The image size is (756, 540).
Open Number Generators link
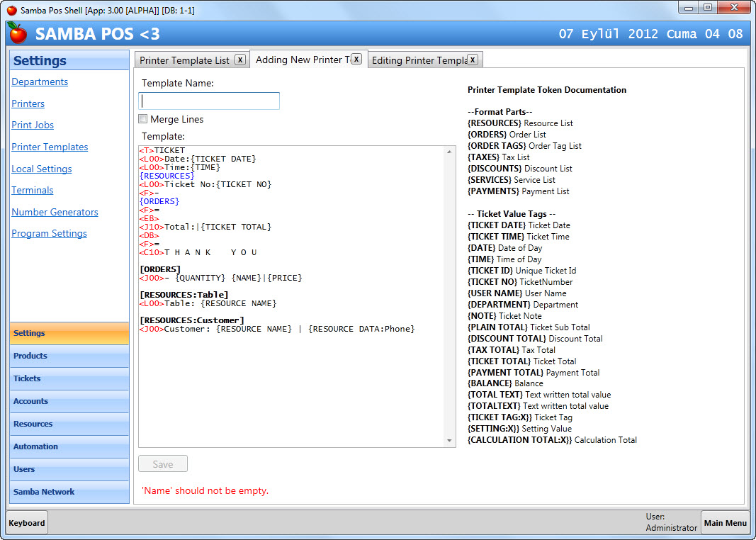coord(55,212)
